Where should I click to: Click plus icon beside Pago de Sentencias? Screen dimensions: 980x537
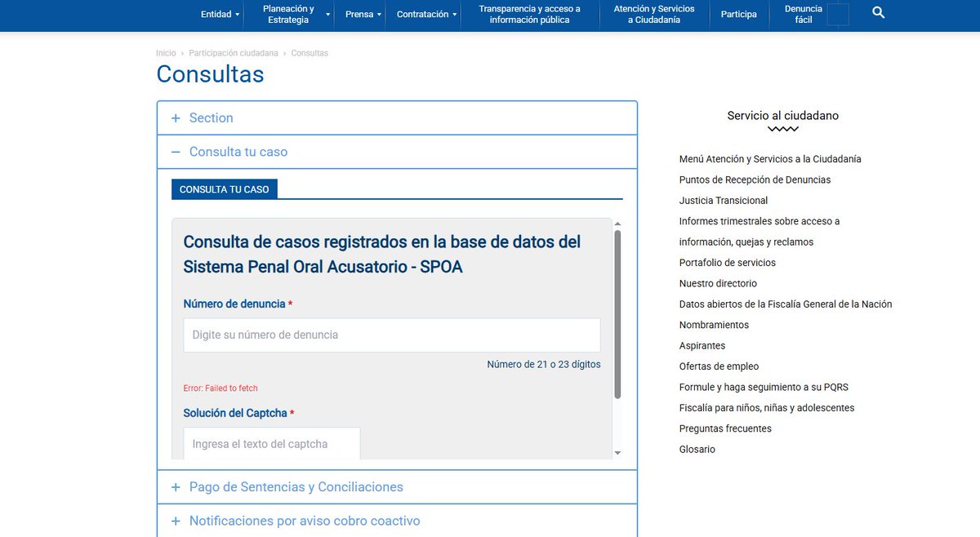[176, 487]
